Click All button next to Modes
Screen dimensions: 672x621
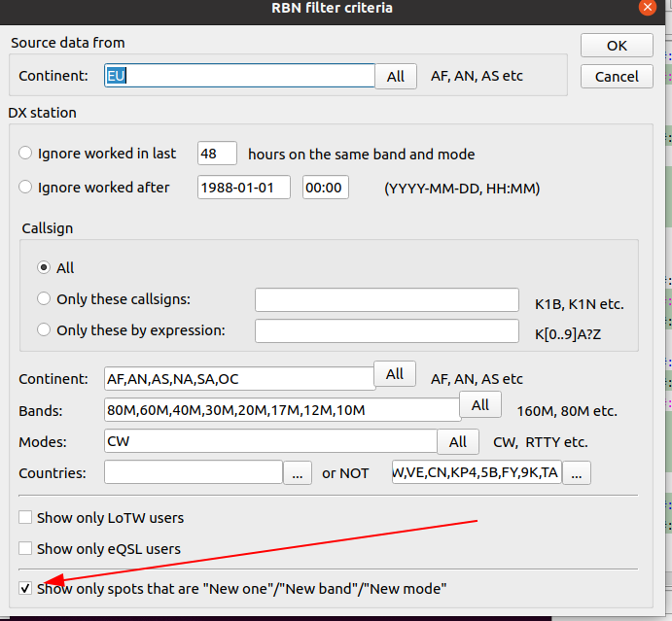tap(458, 441)
